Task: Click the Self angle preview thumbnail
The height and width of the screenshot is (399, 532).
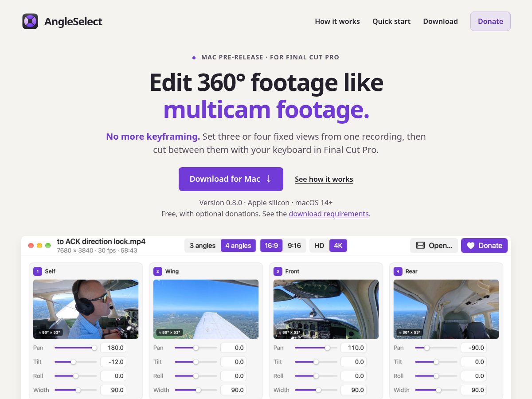Action: (86, 309)
